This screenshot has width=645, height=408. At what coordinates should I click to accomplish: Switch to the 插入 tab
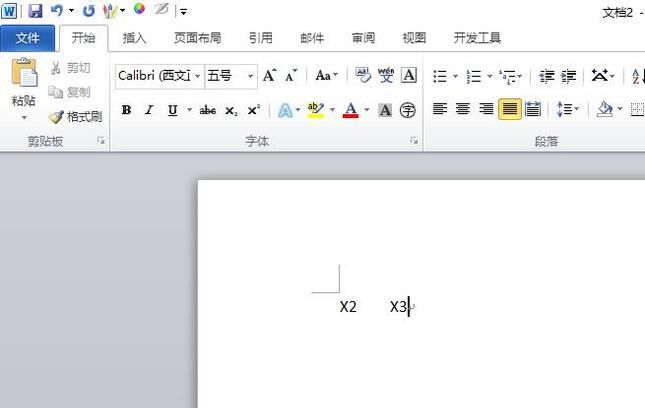point(135,38)
